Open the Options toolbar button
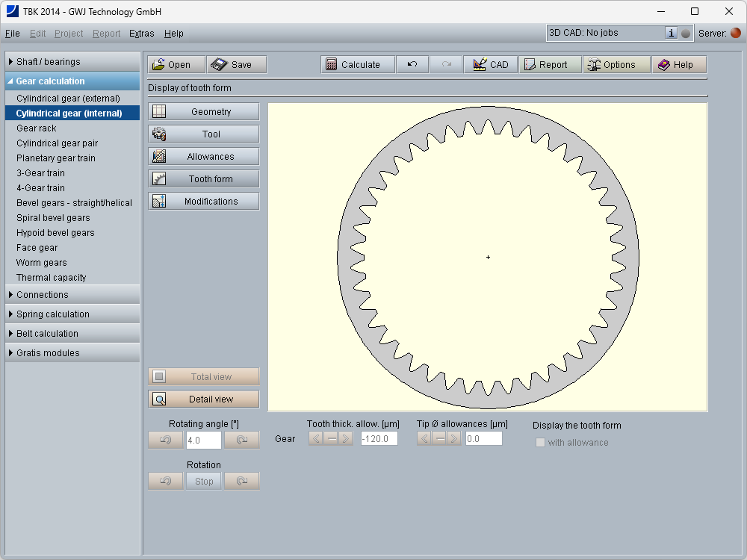The height and width of the screenshot is (560, 747). point(611,65)
